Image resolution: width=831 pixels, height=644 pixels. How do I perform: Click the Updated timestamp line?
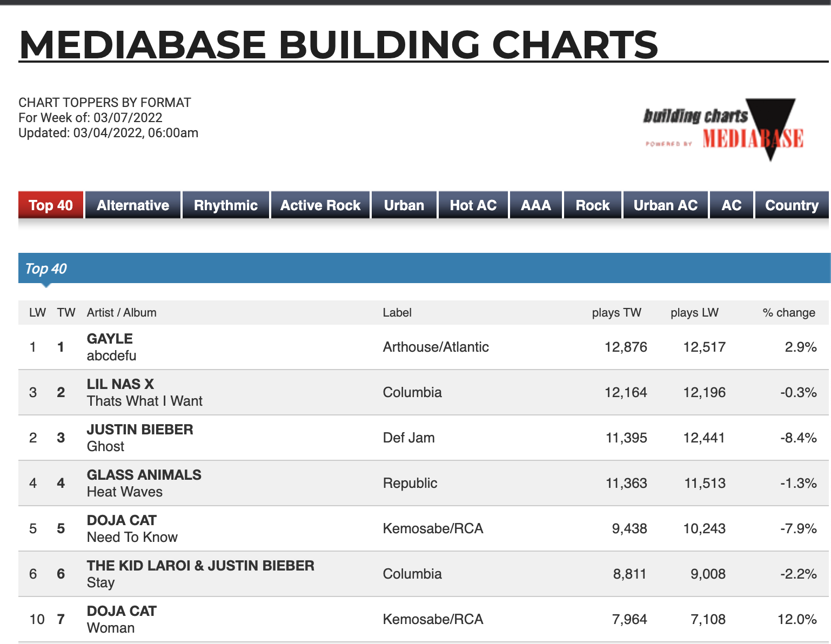108,133
